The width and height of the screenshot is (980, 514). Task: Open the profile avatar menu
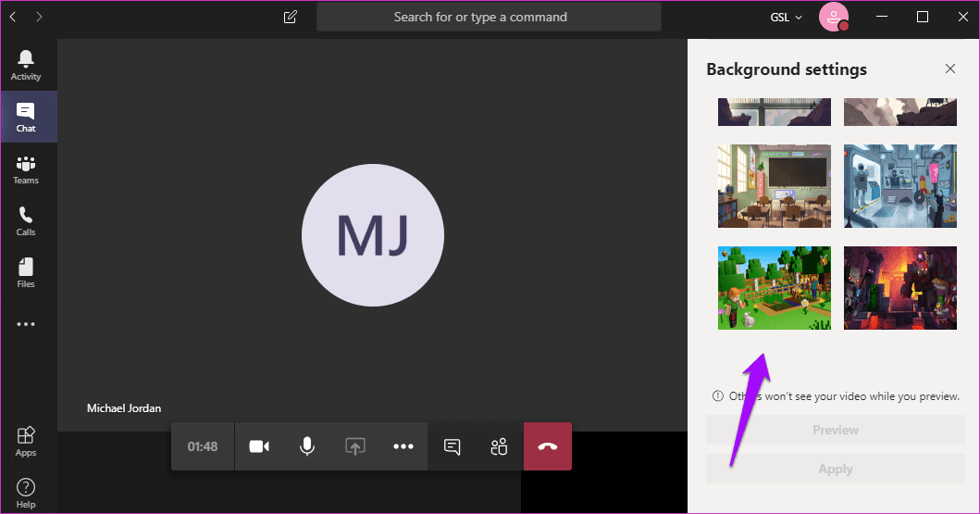[834, 17]
